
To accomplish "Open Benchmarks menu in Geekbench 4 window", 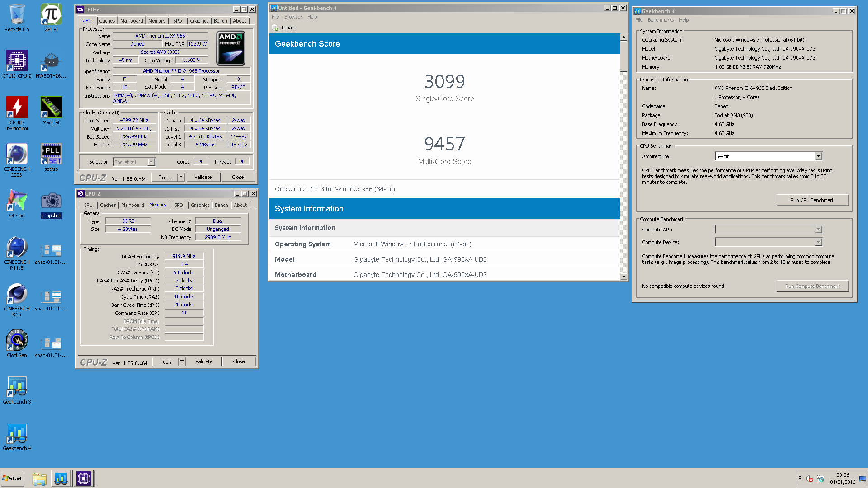I will pos(660,20).
